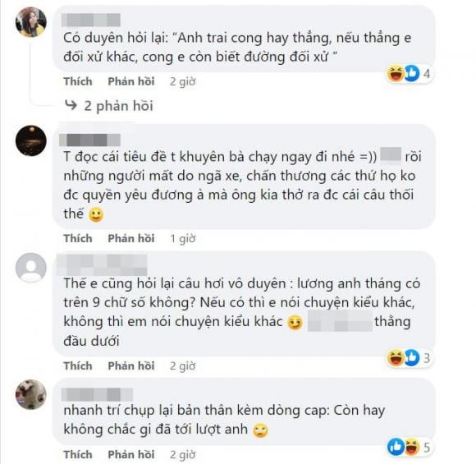Like the "Có duyên hỏi lại" comment
476x464 pixels.
pyautogui.click(x=78, y=81)
